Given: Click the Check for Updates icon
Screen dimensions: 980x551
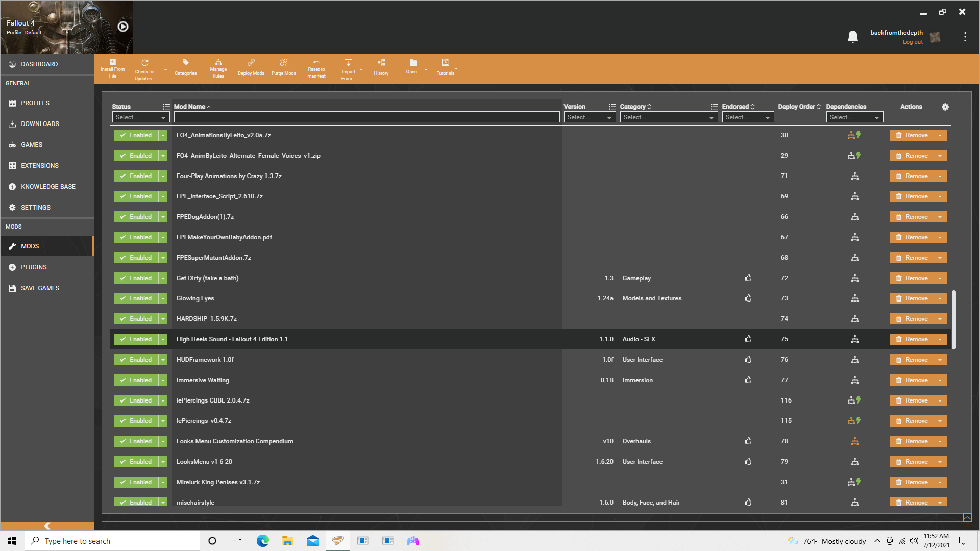Looking at the screenshot, I should tap(144, 67).
